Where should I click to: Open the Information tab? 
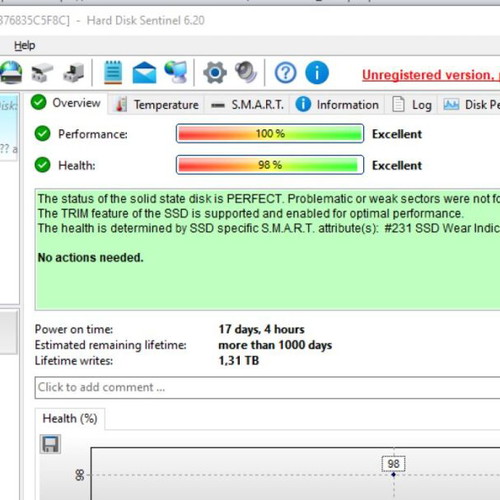click(337, 105)
